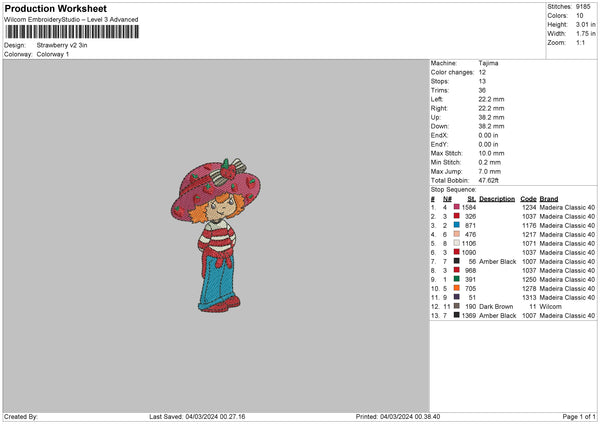Pick the peach swatch in stop 4

[x=456, y=233]
